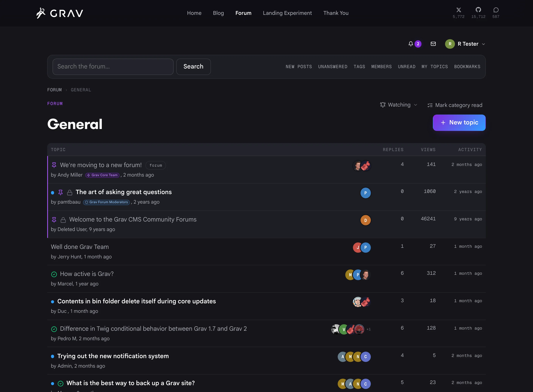Click the 46241 views count
The image size is (533, 392).
click(x=428, y=219)
